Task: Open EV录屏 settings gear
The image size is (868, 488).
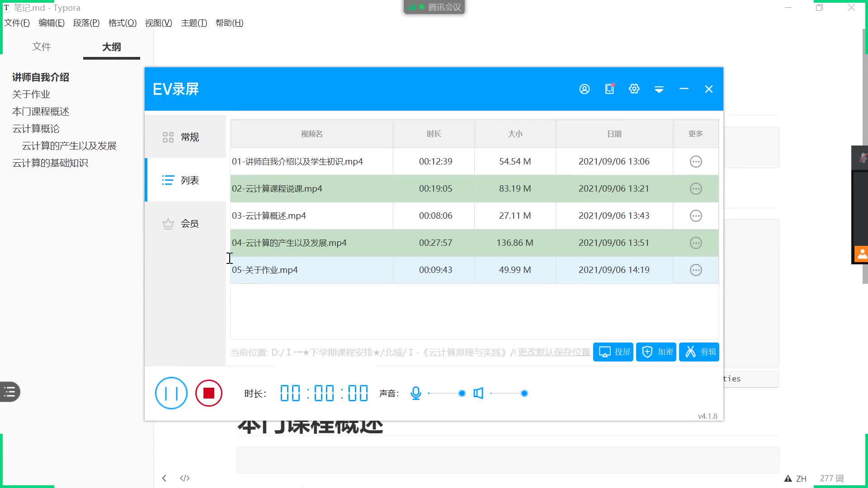Action: 634,89
